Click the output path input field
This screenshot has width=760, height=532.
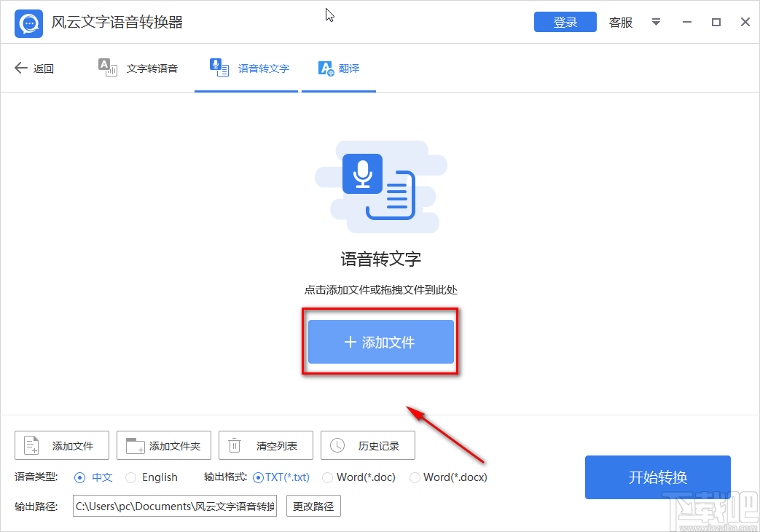pyautogui.click(x=174, y=506)
